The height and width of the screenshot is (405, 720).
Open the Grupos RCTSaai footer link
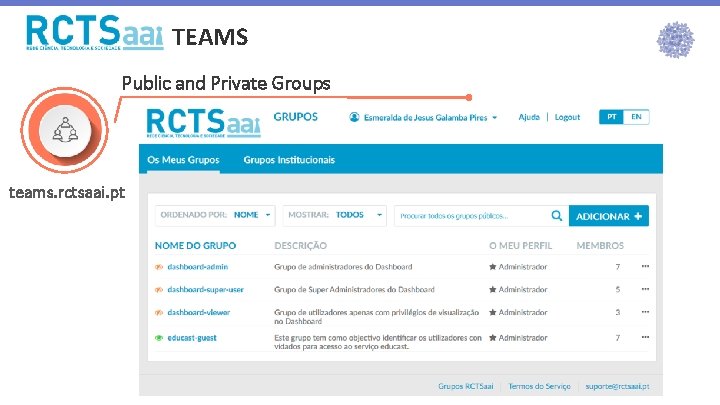[x=466, y=386]
